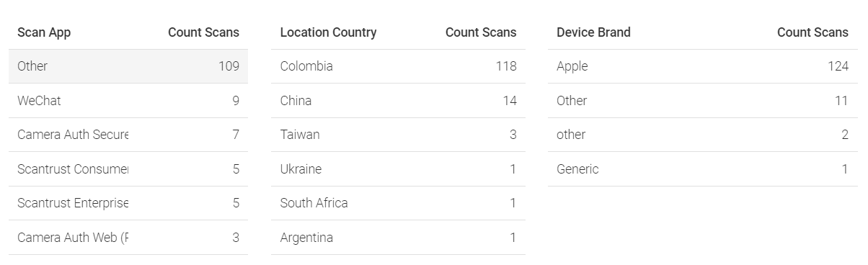Select the highlighted Other scan app row

128,66
